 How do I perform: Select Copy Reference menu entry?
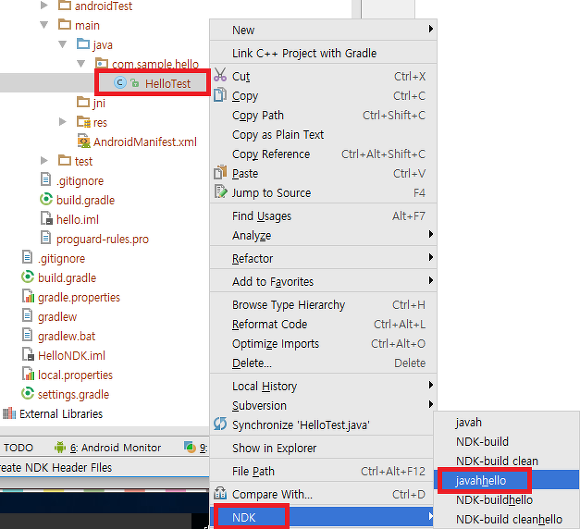323,154
